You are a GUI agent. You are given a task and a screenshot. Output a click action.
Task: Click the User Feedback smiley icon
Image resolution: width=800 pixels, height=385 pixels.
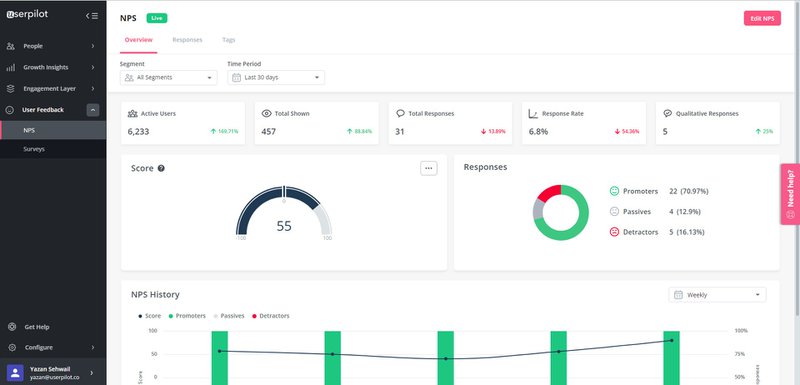pyautogui.click(x=9, y=110)
